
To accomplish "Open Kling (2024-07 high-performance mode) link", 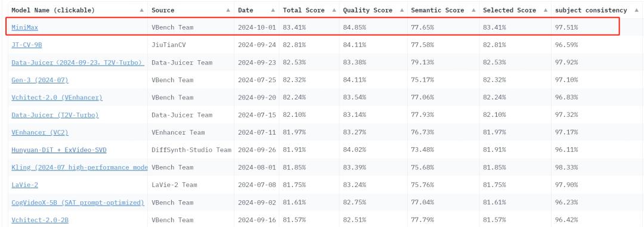I will 79,167.
